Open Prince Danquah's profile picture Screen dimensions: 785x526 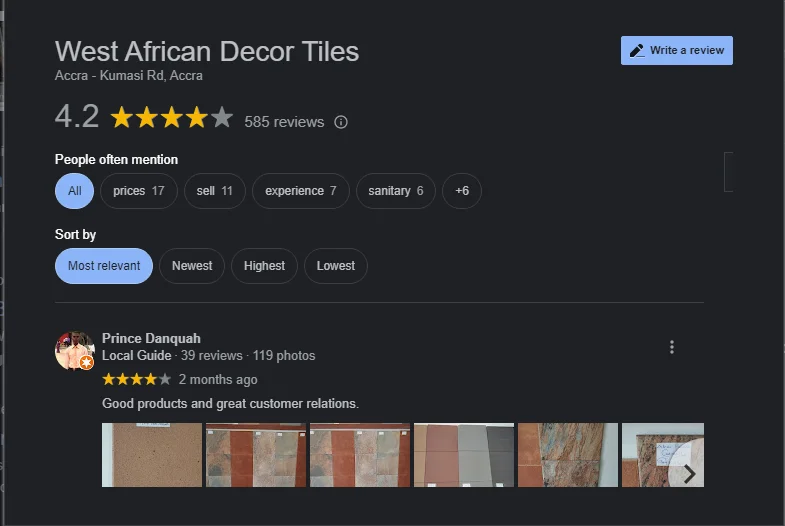75,350
